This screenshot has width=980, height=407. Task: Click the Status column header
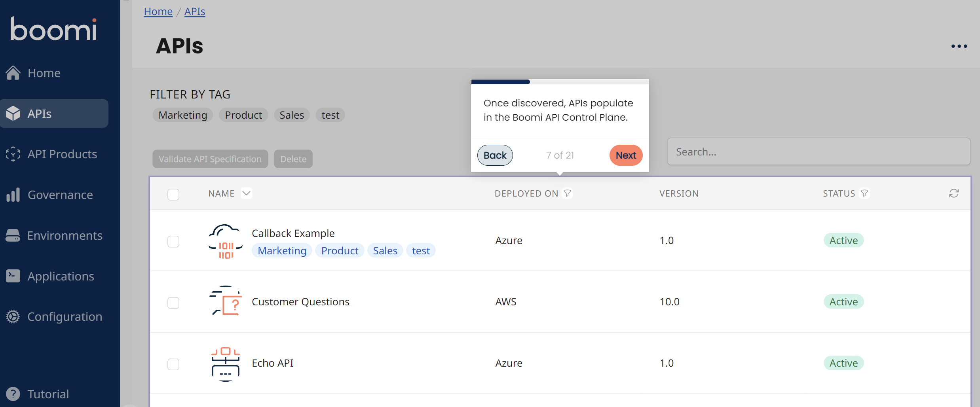point(839,193)
